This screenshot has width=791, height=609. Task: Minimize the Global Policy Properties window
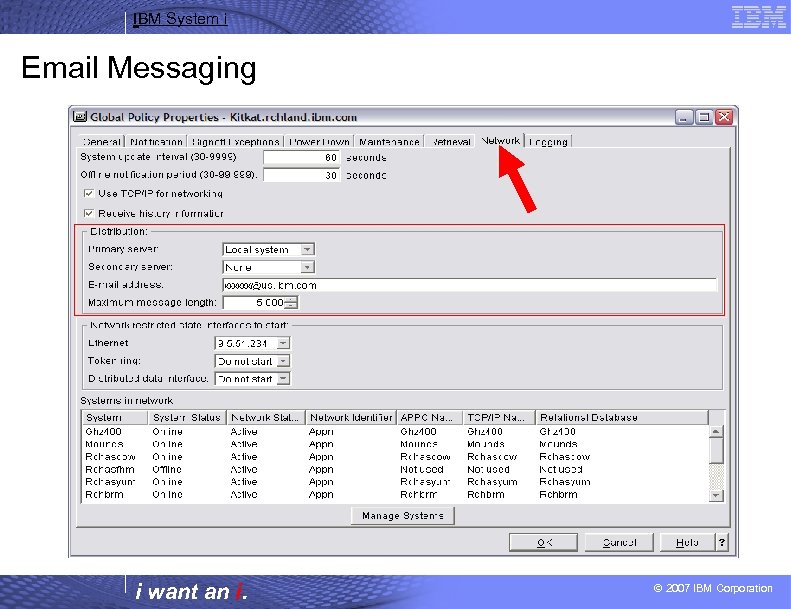[x=684, y=117]
